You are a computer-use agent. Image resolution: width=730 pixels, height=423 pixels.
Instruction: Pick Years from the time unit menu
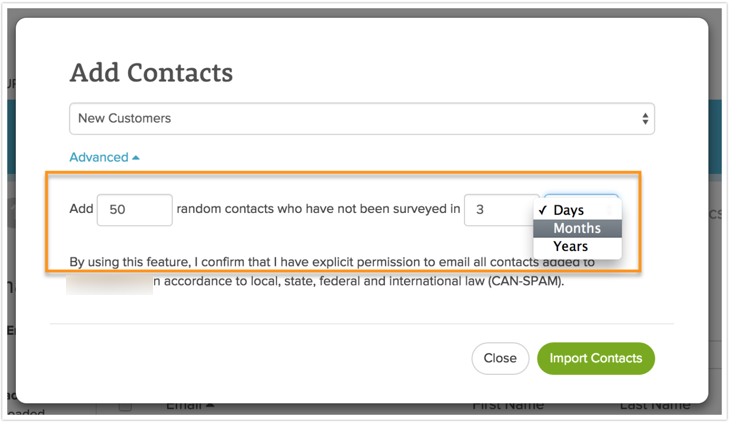pyautogui.click(x=570, y=246)
